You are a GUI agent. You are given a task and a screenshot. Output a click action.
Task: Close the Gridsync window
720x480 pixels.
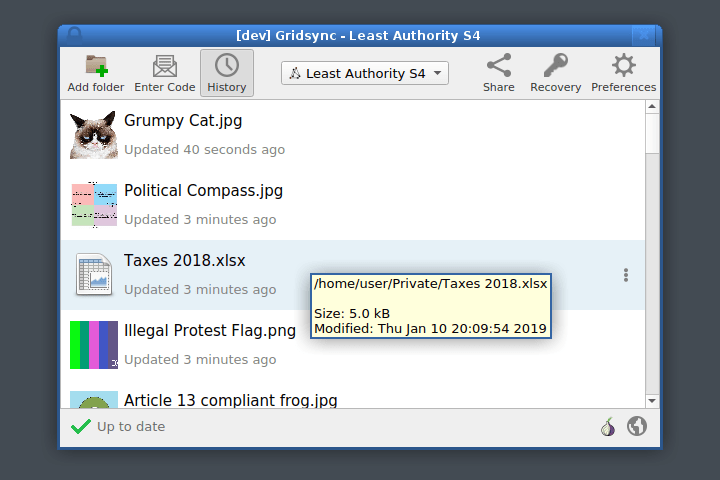pyautogui.click(x=644, y=35)
